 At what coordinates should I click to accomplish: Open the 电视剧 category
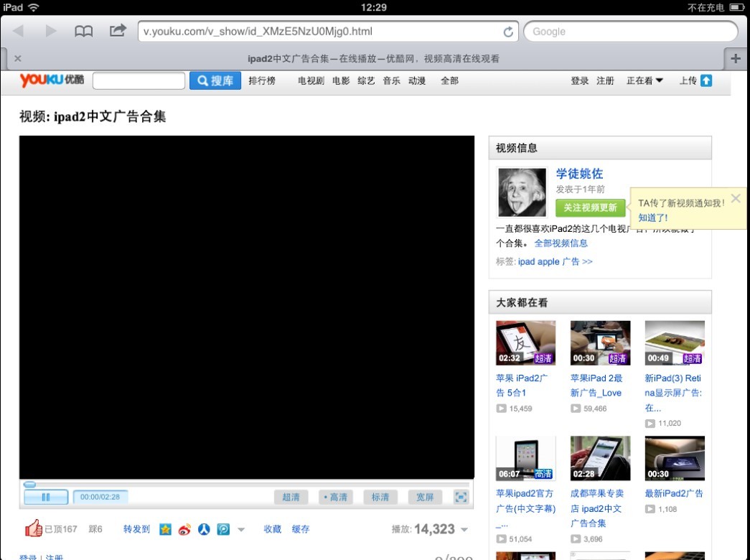point(311,80)
